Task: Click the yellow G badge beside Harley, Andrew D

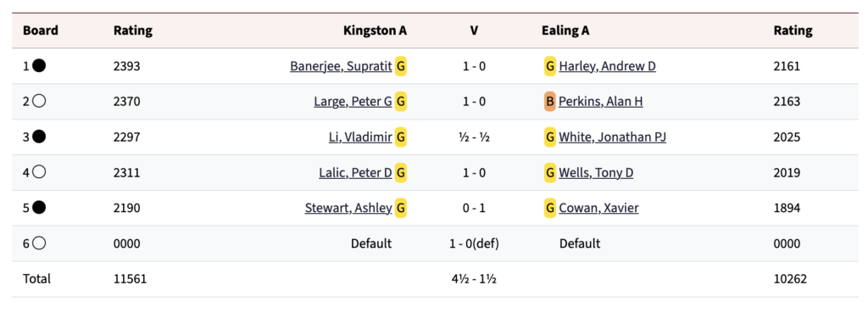Action: pyautogui.click(x=549, y=66)
